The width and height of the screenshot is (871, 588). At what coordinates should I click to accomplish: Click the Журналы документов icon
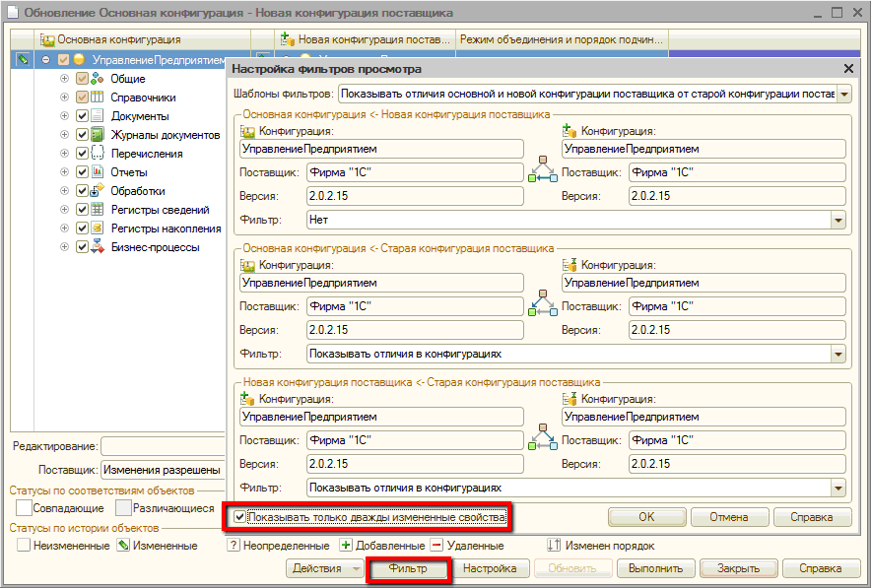click(x=98, y=135)
